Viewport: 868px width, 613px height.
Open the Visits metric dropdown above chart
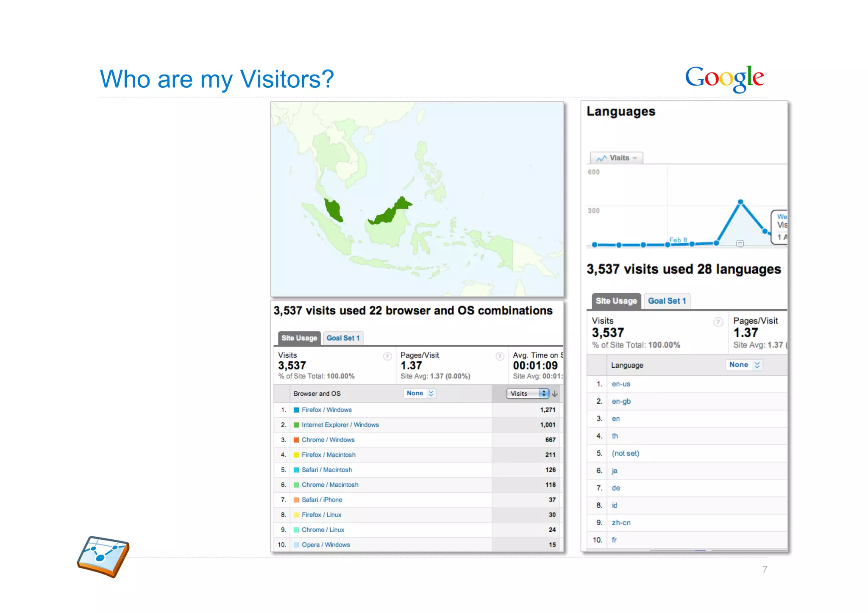(617, 158)
